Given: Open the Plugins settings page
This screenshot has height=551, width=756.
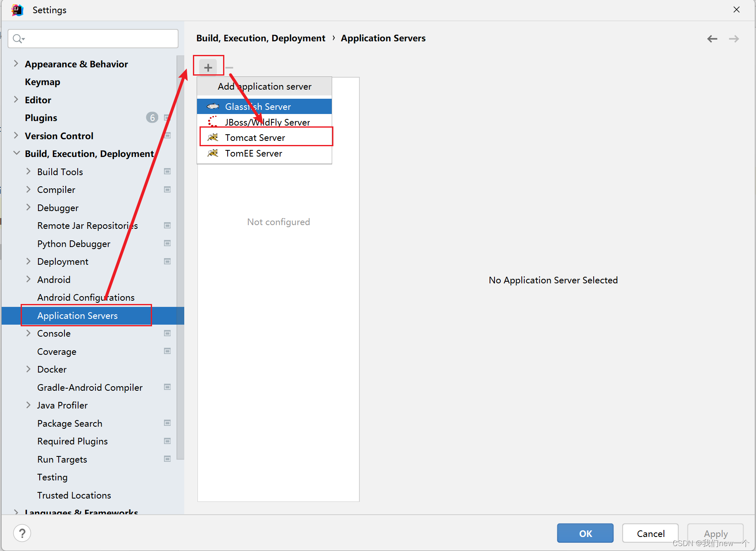Looking at the screenshot, I should pyautogui.click(x=41, y=118).
